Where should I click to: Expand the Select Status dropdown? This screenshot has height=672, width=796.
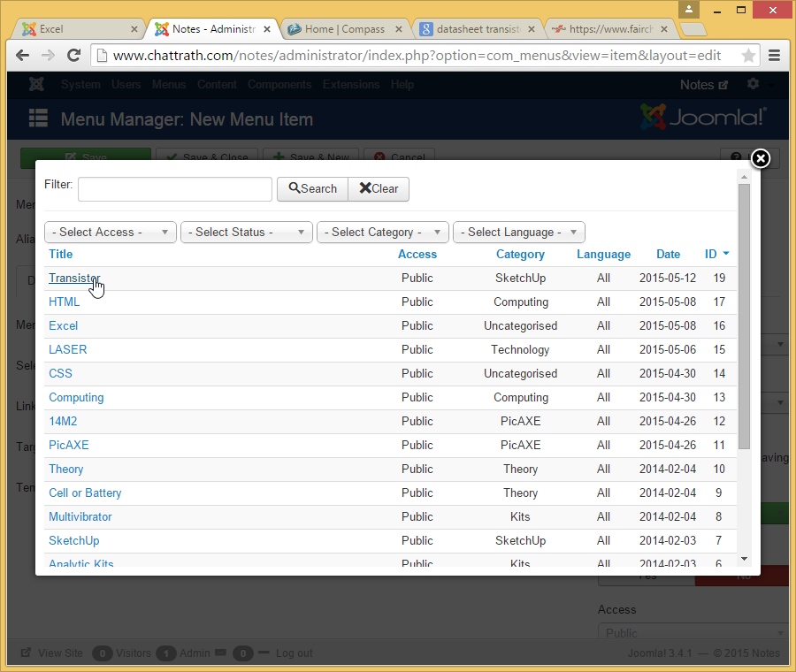click(247, 232)
